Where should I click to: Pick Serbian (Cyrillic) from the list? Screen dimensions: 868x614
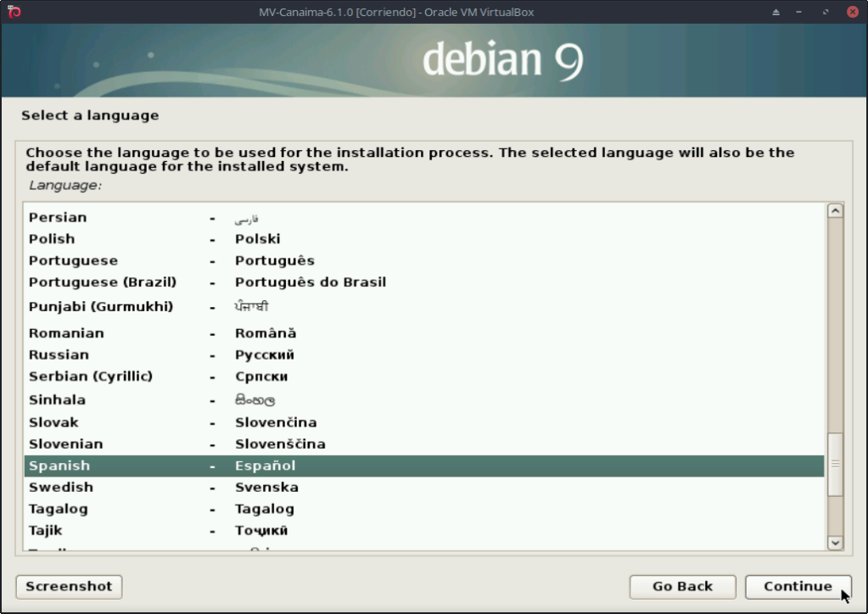pyautogui.click(x=91, y=377)
